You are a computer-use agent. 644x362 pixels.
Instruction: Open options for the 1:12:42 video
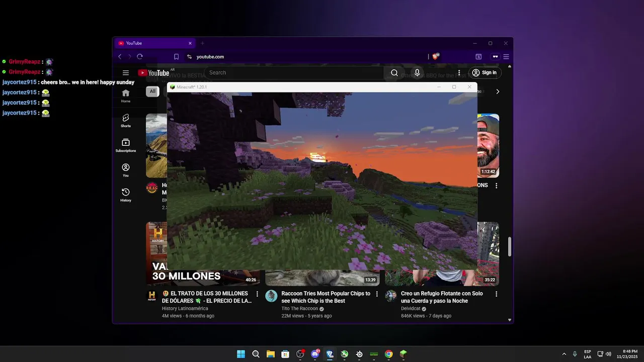(496, 186)
